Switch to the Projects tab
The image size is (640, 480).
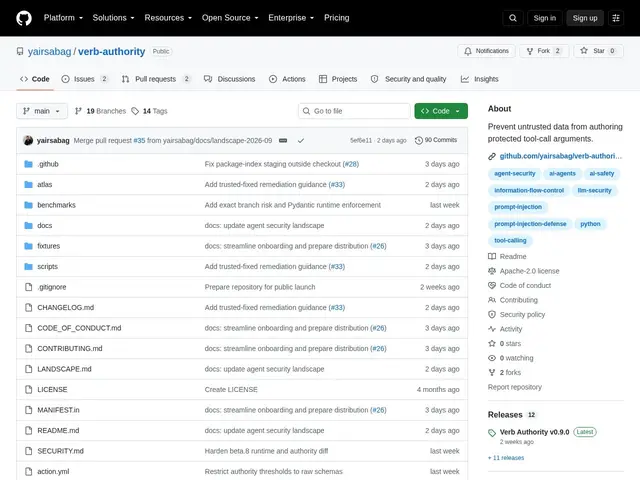pos(338,79)
